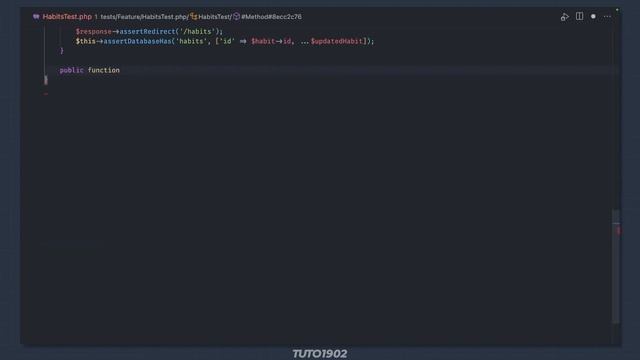Click the 'function' keyword

104,70
